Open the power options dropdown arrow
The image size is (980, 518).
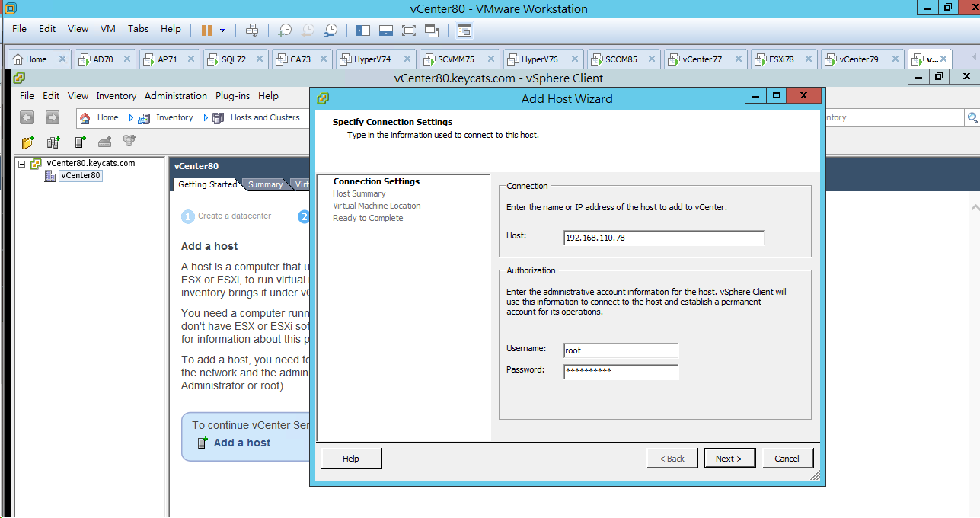coord(222,30)
